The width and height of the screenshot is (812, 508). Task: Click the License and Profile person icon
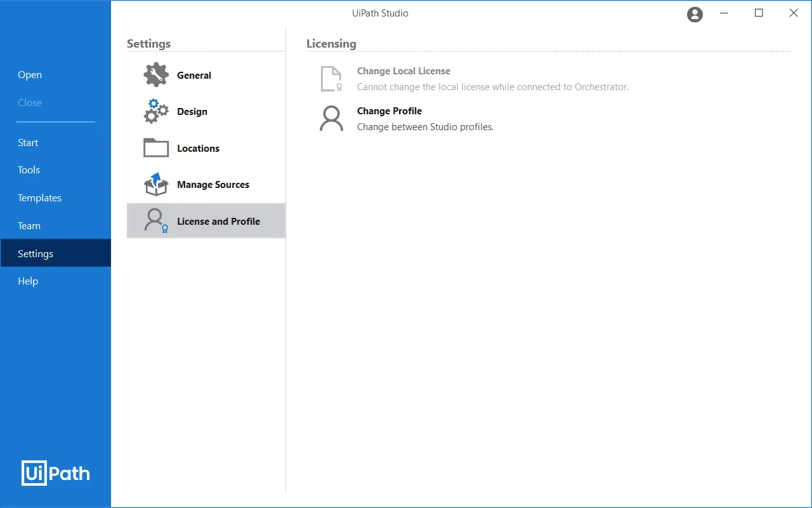pos(156,221)
